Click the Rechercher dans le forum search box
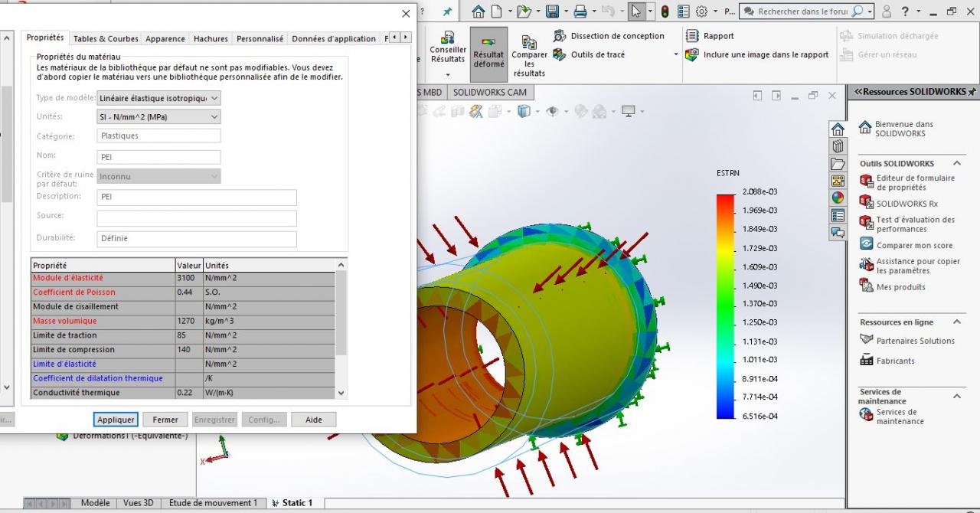Viewport: 980px width, 513px height. [800, 11]
